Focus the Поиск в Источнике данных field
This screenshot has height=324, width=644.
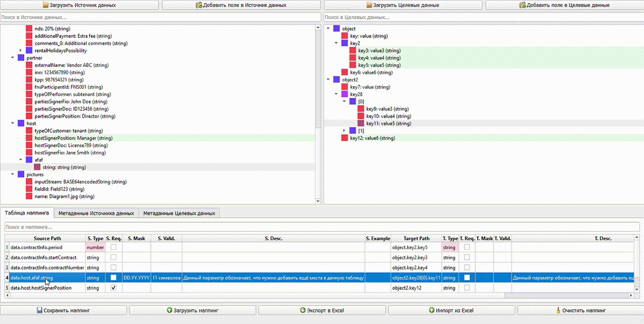pyautogui.click(x=161, y=17)
